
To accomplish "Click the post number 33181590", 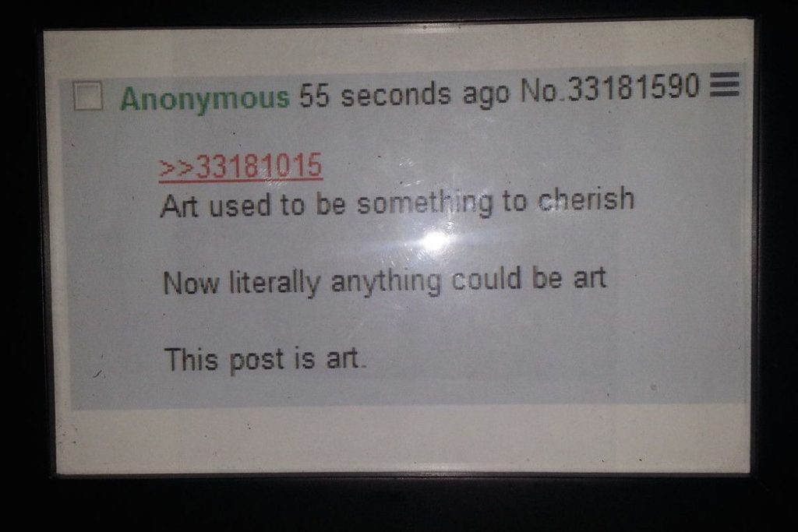I will click(633, 87).
